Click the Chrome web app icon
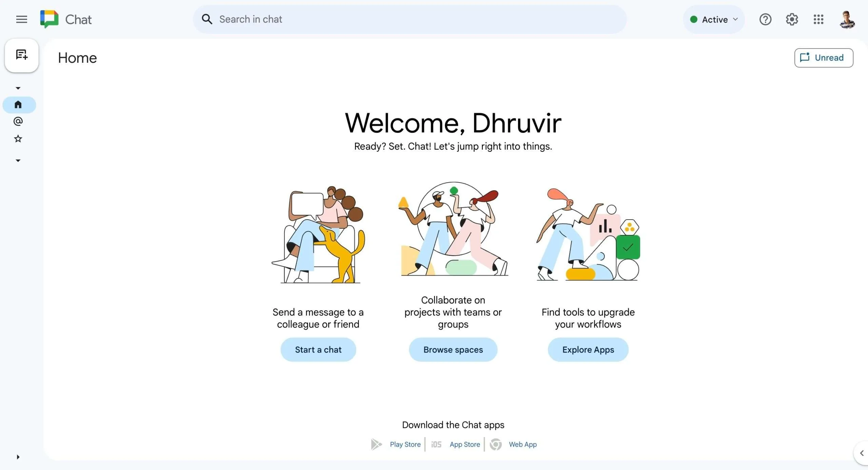The image size is (868, 470). pos(496,444)
